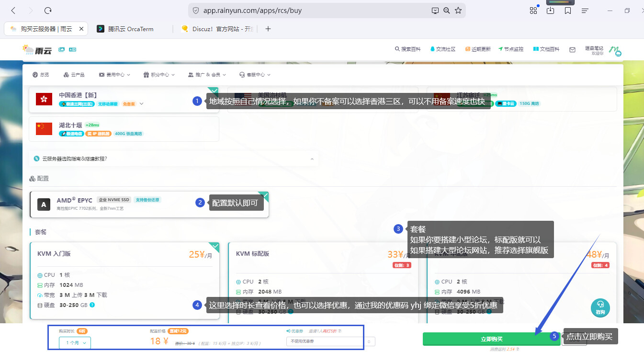The width and height of the screenshot is (644, 352).
Task: Open 云产品 menu item
Action: point(74,75)
